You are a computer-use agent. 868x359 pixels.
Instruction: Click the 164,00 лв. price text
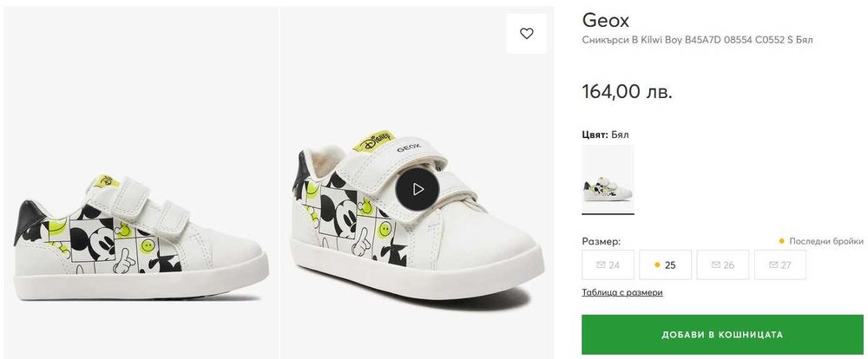click(x=628, y=91)
